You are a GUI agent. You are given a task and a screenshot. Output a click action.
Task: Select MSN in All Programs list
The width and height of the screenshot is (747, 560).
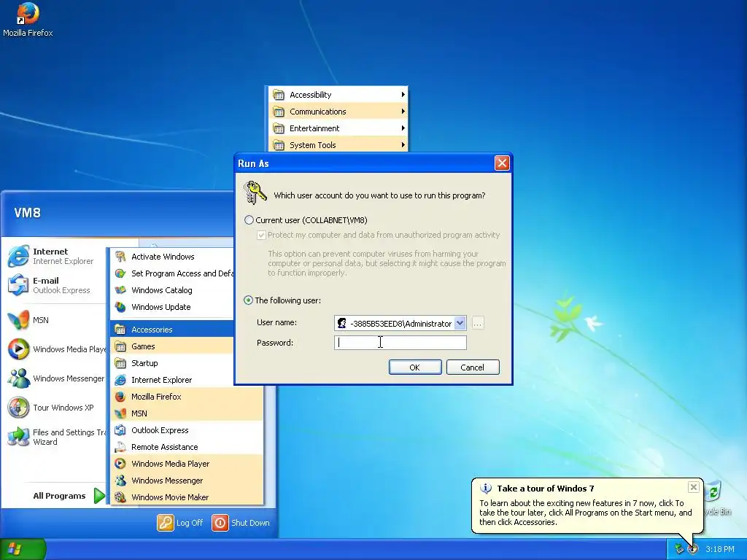point(187,413)
